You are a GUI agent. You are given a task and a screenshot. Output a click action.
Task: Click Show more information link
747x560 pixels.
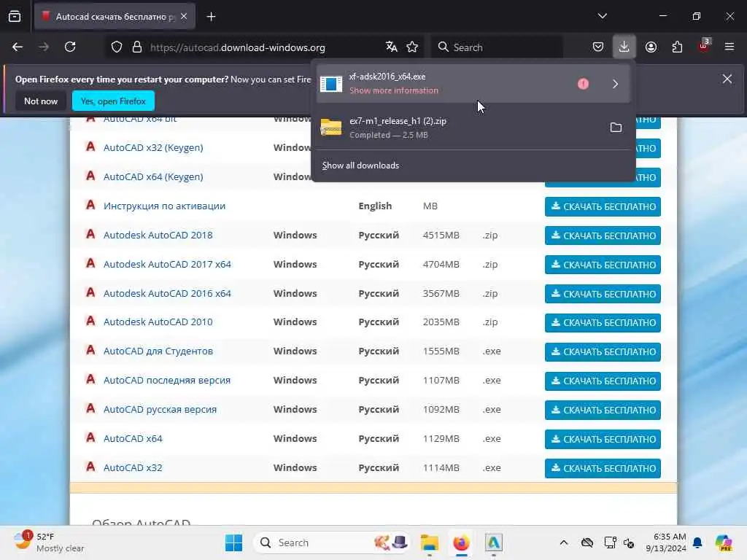[x=393, y=90]
